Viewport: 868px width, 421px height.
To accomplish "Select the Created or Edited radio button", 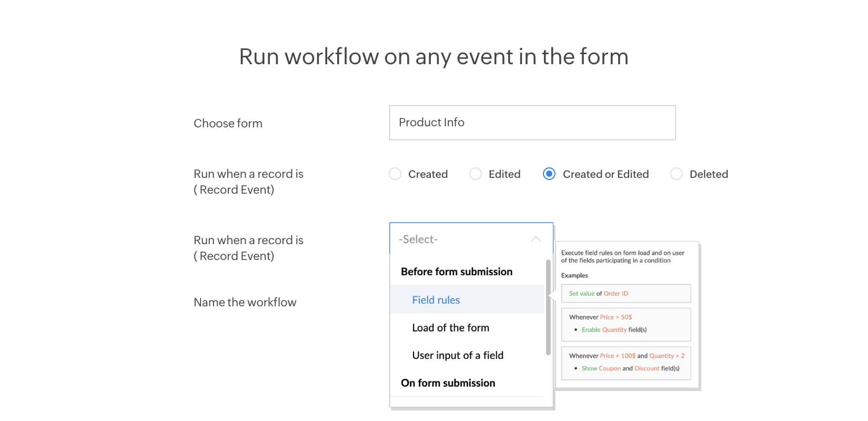I will 549,174.
